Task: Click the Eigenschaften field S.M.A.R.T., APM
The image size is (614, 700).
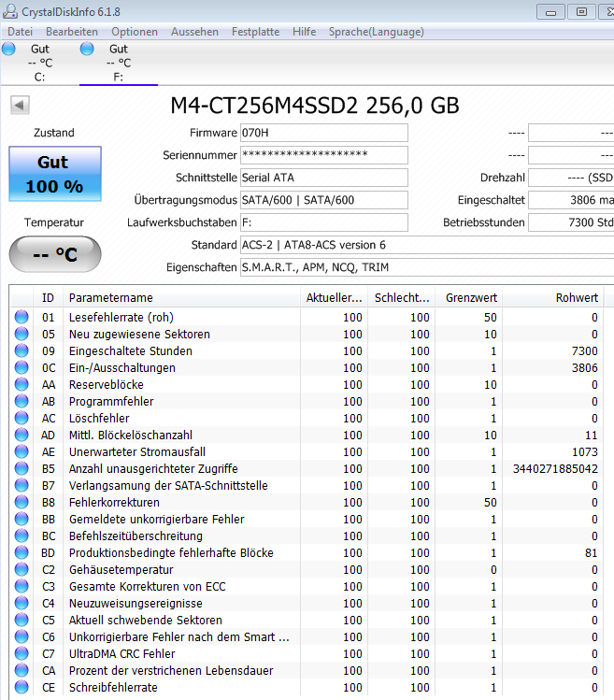Action: (427, 267)
